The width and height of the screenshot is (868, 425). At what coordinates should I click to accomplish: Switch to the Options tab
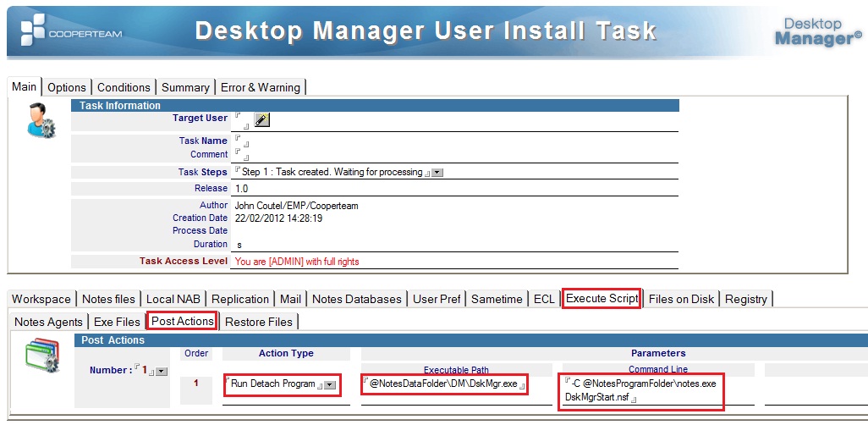67,87
